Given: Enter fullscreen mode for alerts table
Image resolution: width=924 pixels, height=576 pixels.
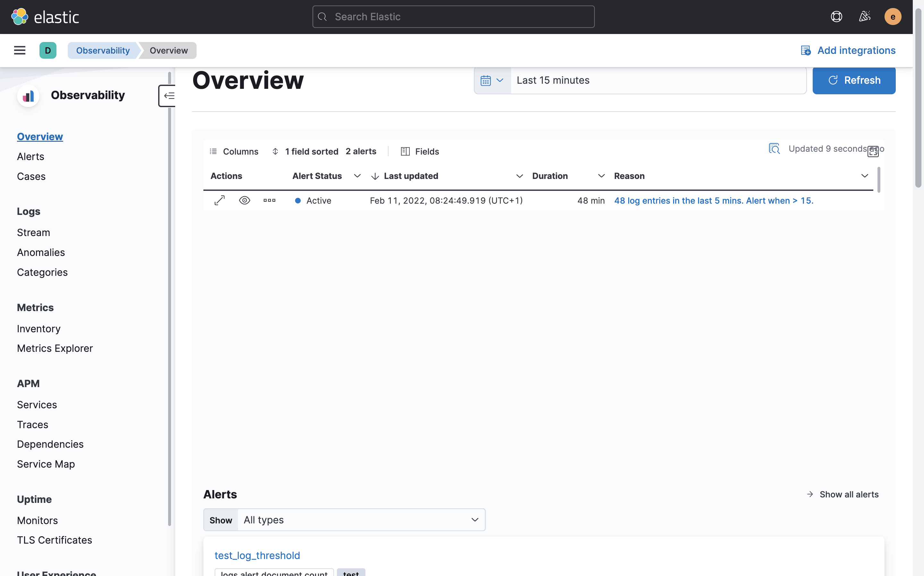Looking at the screenshot, I should 873,152.
